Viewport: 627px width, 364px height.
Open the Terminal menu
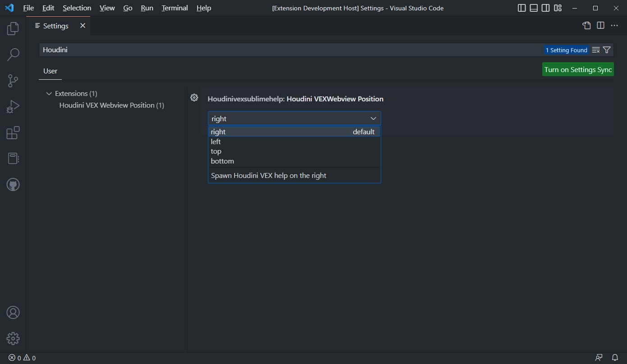(x=175, y=8)
